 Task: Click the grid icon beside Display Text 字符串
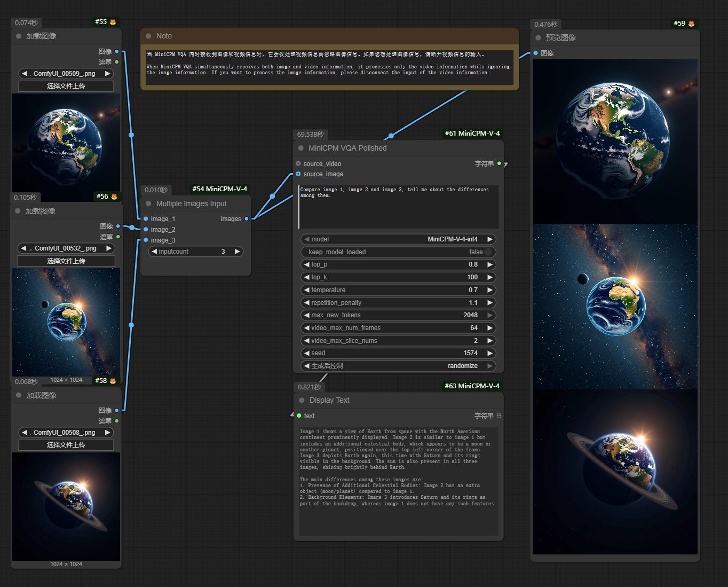click(499, 416)
